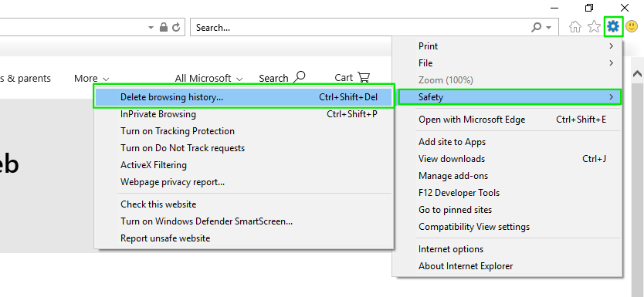Click the magnifier search icon in search box
This screenshot has width=644, height=297.
tap(537, 28)
